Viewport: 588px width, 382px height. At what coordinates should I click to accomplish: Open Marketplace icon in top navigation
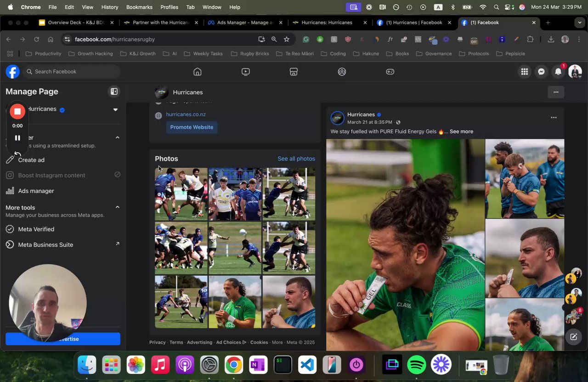tap(294, 72)
